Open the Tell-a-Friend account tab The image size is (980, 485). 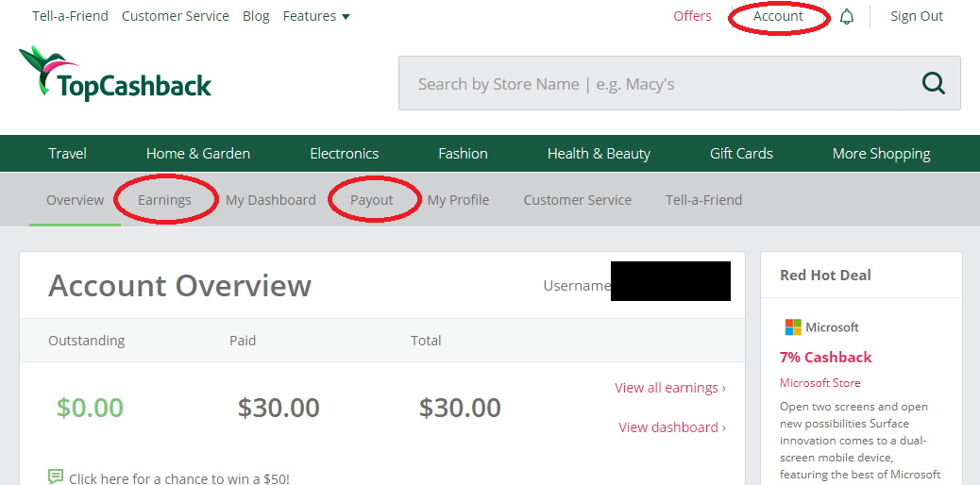[703, 200]
